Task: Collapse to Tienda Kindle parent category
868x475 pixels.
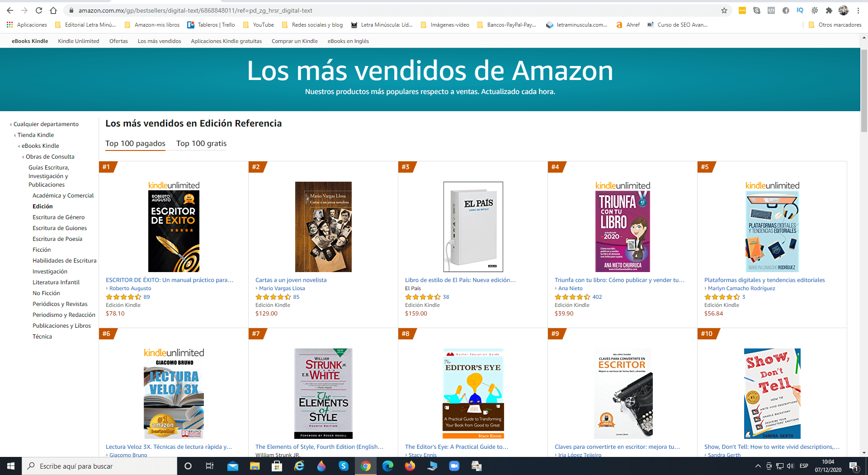Action: tap(36, 135)
